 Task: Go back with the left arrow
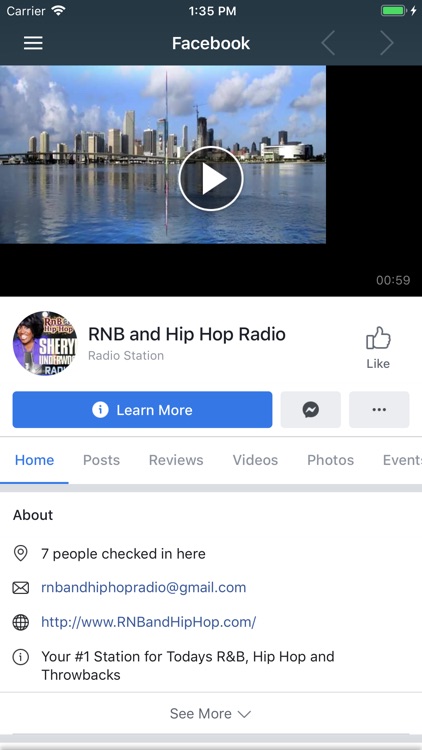point(328,43)
